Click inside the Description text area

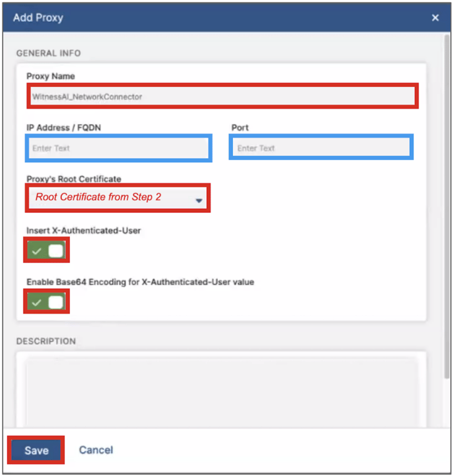222,392
